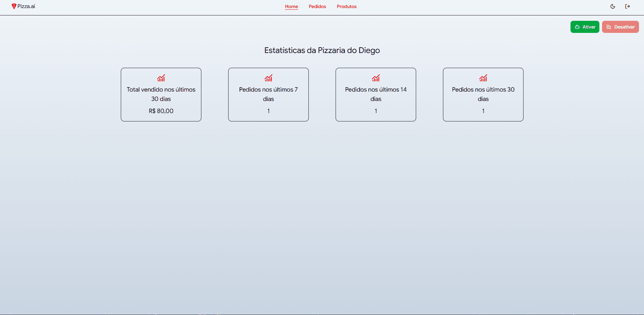Click the "Pedidos nos últimos 14 dias" label

376,94
